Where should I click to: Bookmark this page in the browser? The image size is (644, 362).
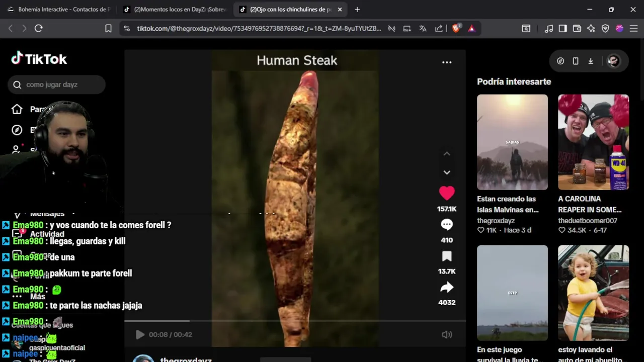click(108, 29)
